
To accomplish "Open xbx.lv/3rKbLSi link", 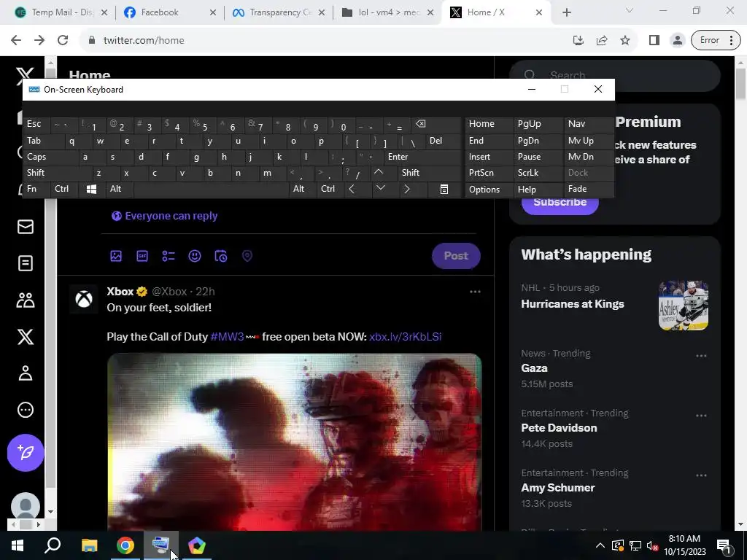I will pyautogui.click(x=406, y=337).
